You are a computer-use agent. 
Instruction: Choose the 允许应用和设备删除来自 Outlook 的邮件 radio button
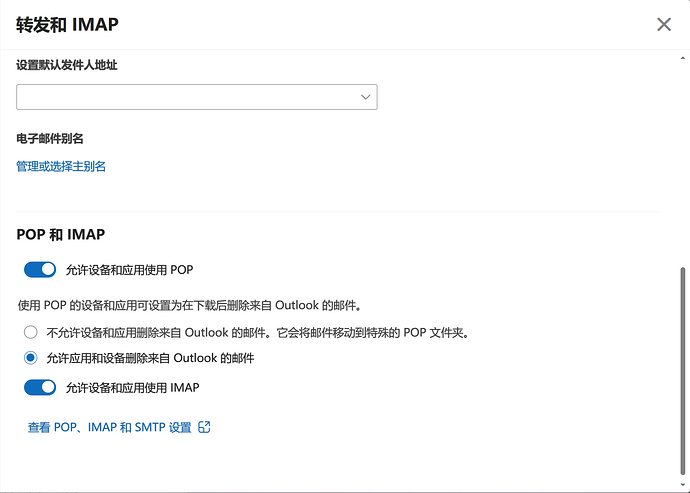click(x=30, y=358)
